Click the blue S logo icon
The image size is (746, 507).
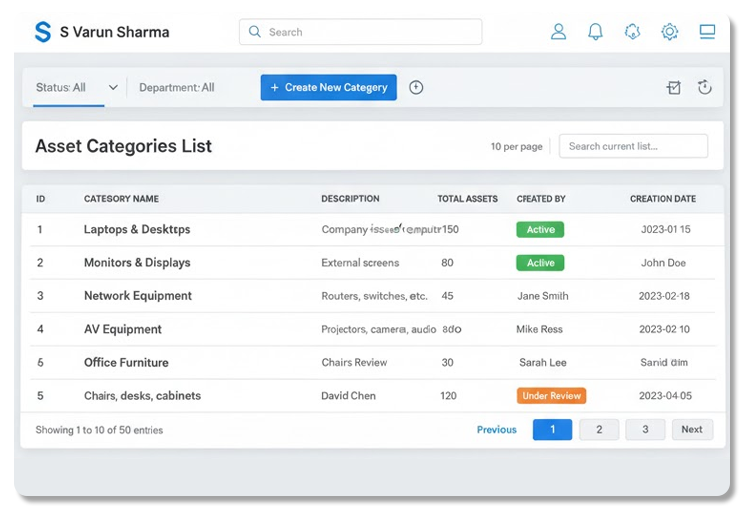42,32
